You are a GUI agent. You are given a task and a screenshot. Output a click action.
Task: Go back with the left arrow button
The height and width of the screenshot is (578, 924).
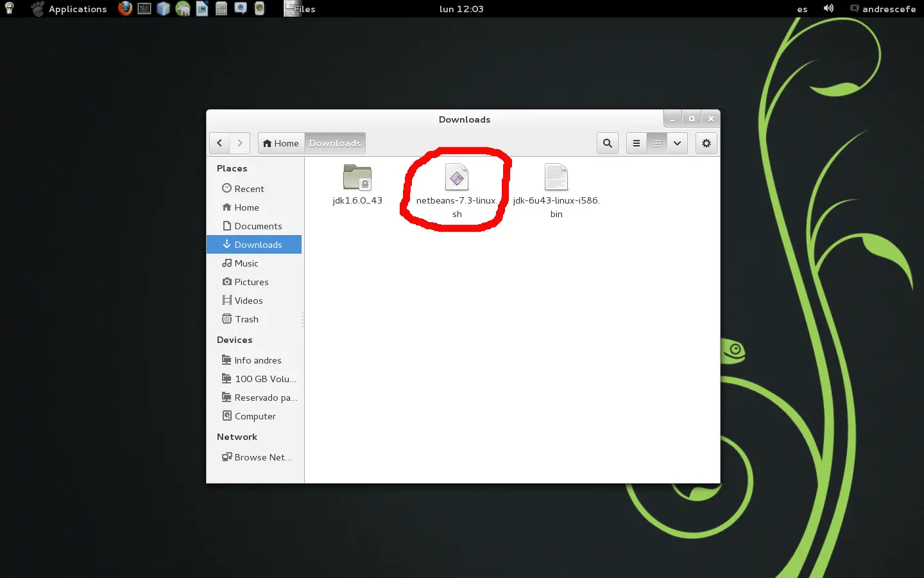[x=219, y=143]
